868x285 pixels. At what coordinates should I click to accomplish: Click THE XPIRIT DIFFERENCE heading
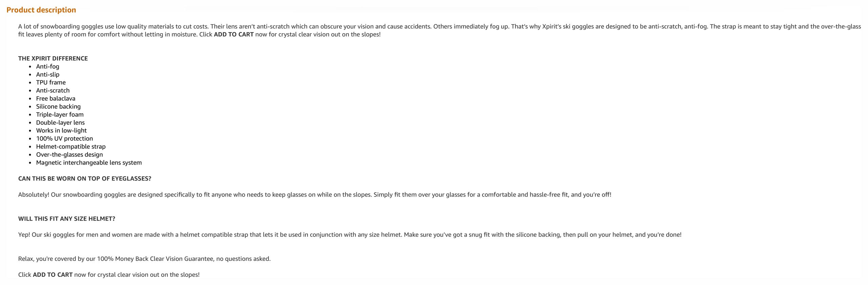click(53, 58)
